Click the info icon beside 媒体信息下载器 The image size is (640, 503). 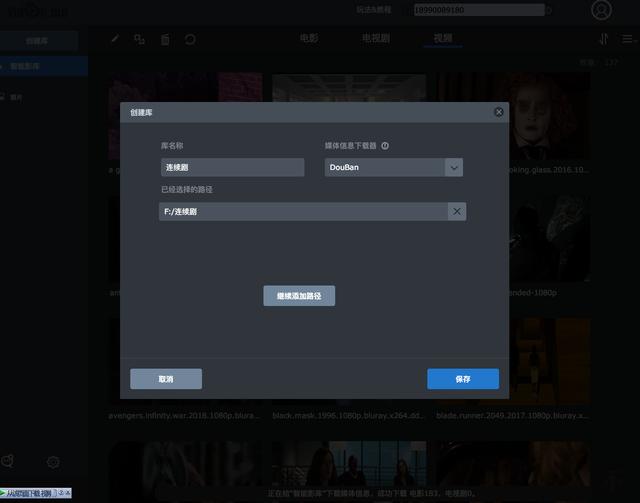tap(385, 146)
